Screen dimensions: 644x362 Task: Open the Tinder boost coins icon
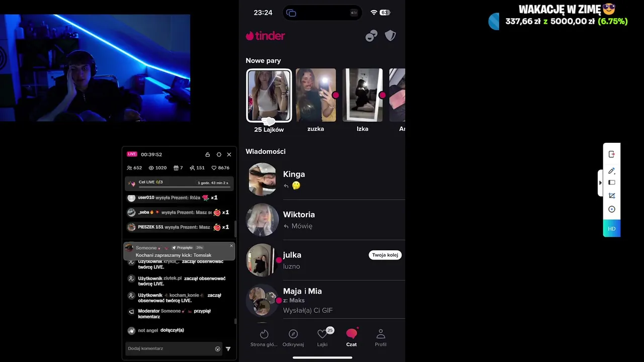click(371, 36)
